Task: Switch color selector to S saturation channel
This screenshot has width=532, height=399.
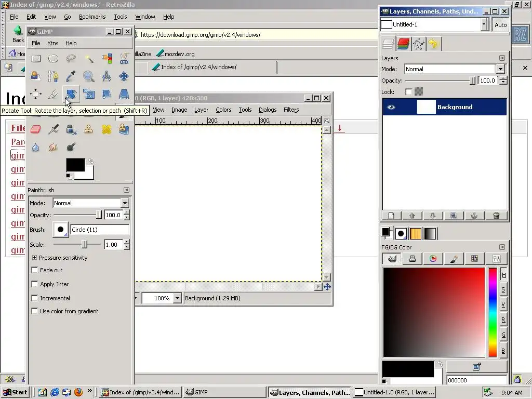Action: point(503,290)
